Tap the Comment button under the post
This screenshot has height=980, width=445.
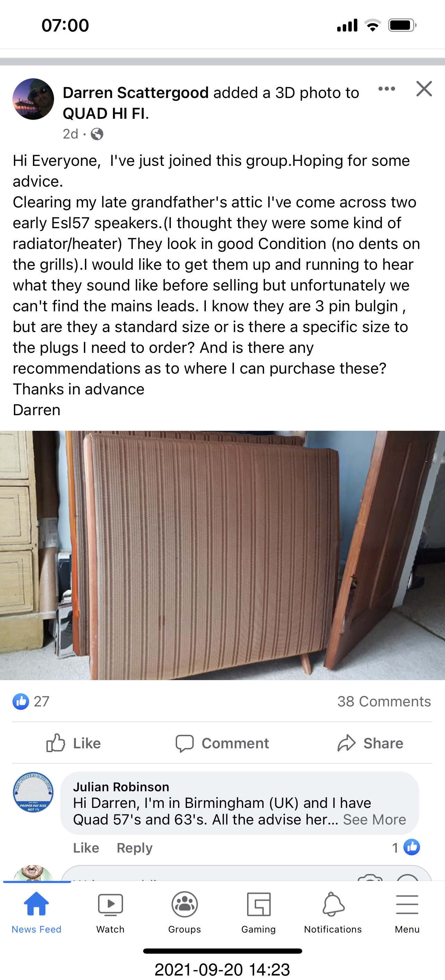click(222, 743)
